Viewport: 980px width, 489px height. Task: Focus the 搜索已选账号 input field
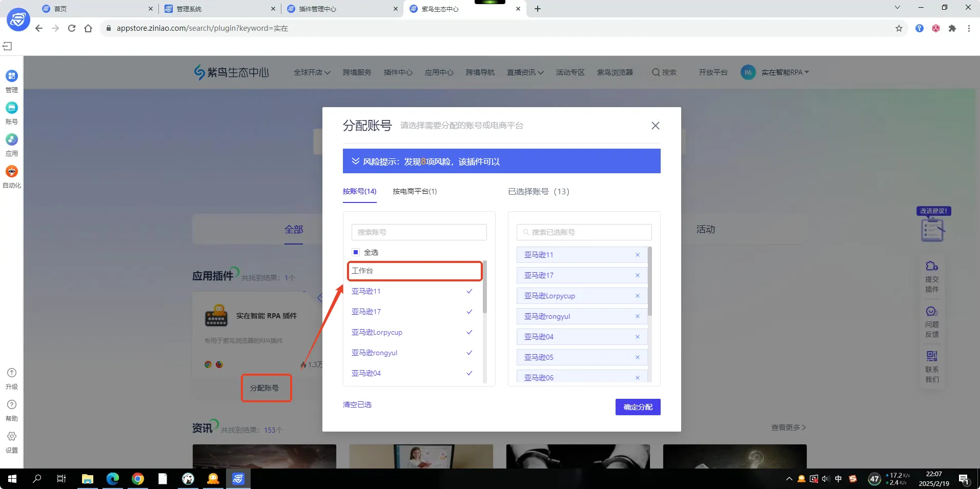coord(584,232)
